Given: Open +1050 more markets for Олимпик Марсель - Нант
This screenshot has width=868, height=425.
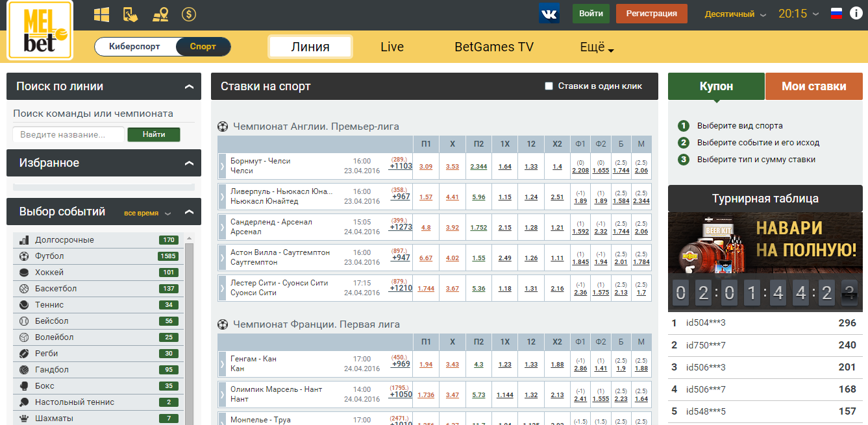Looking at the screenshot, I should [401, 395].
